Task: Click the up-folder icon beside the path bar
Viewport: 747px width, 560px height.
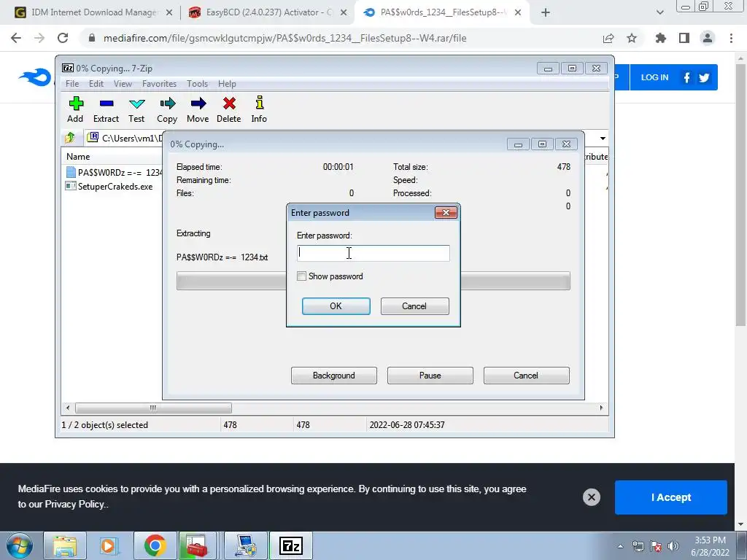Action: tap(70, 138)
